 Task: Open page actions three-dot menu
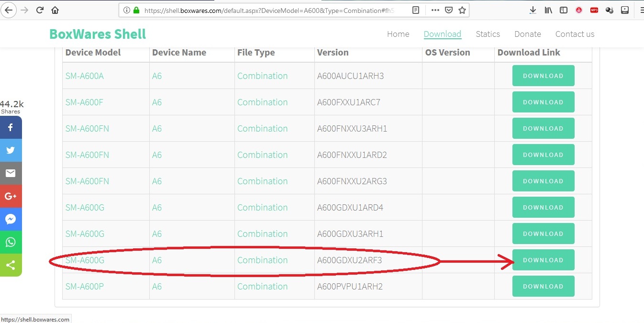(x=435, y=10)
